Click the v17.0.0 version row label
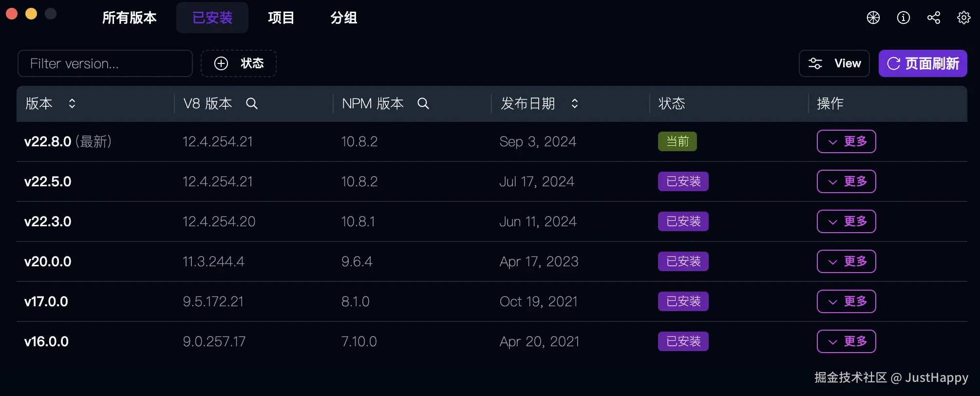 tap(46, 301)
